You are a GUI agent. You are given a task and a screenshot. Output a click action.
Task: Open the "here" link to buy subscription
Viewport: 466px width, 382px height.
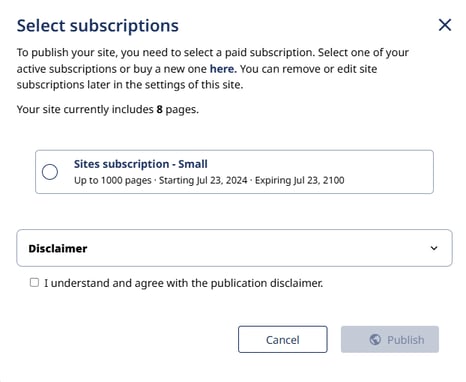point(223,69)
